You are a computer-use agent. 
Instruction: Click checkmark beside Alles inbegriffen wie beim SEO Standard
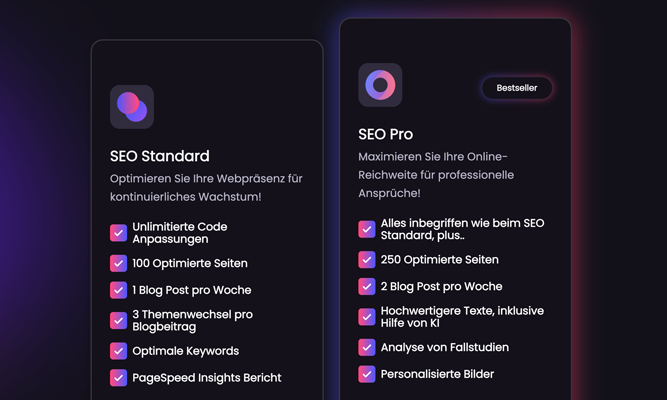367,229
